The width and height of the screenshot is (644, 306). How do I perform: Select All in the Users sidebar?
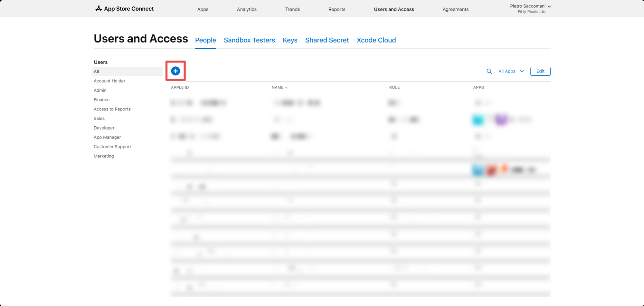(x=128, y=72)
